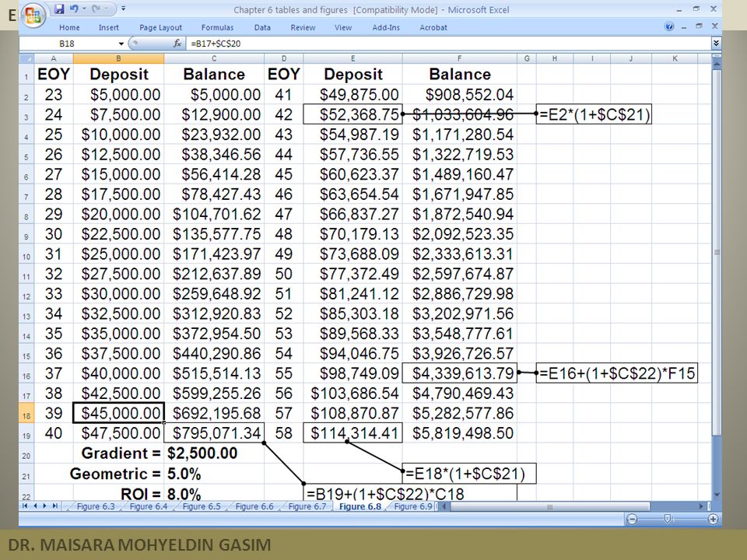Image resolution: width=747 pixels, height=560 pixels.
Task: Click horizontal scroll left arrow
Action: tap(444, 506)
